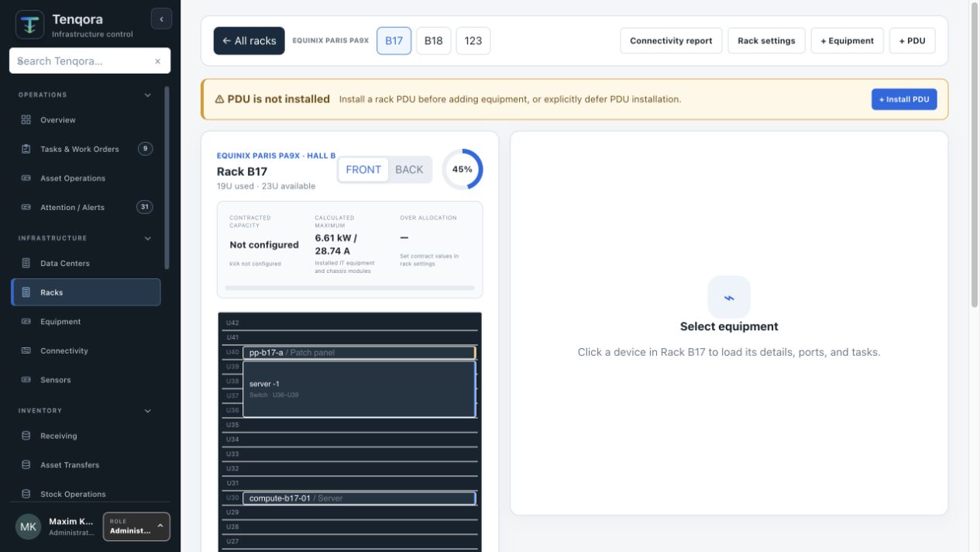Click the Racks sidebar icon
Viewport: 980px width, 552px height.
26,292
